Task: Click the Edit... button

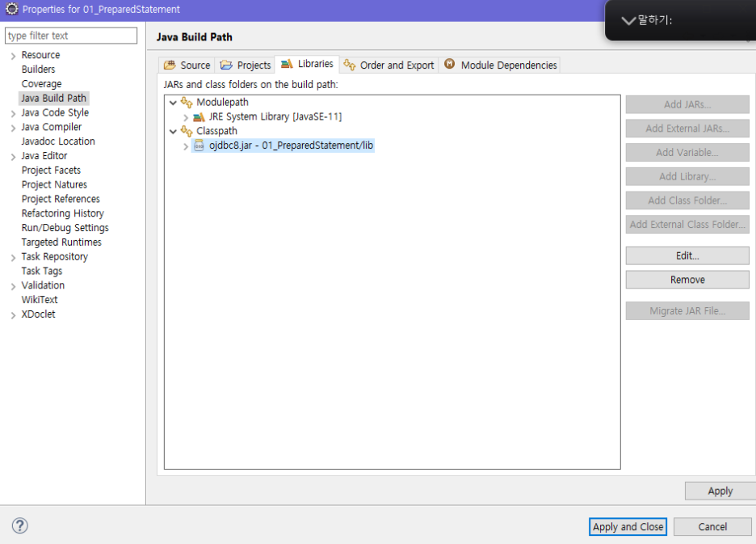Action: 687,255
